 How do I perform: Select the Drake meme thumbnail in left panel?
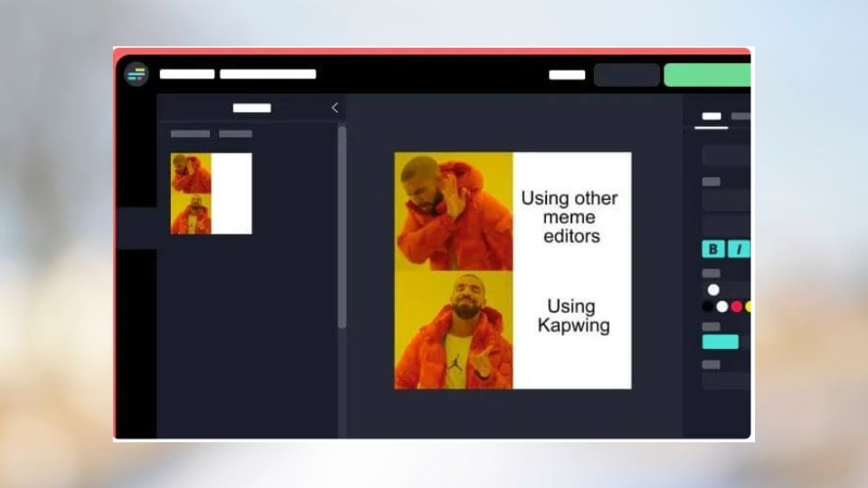(x=211, y=193)
